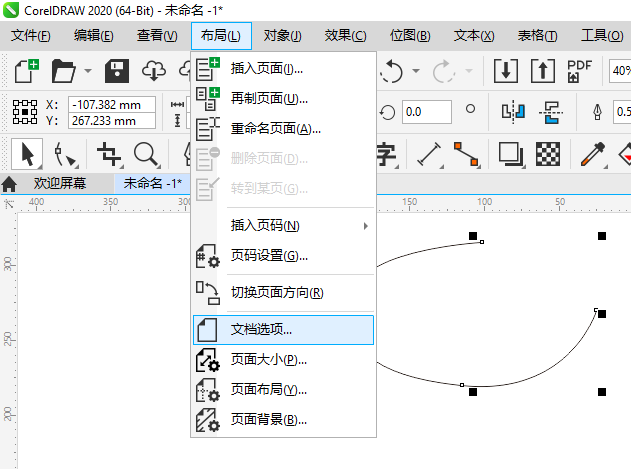Click the outline width field showing 0.5
Viewport: 631px width, 469px height.
pyautogui.click(x=622, y=112)
